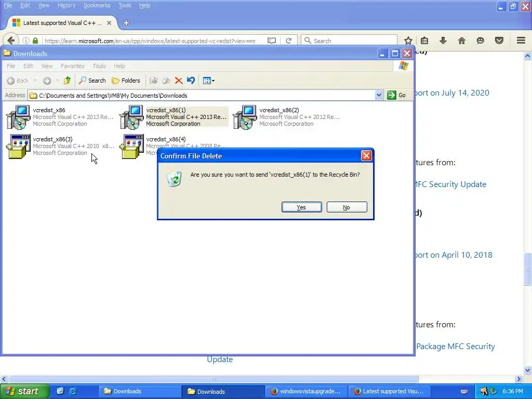Click the Go button in Explorer
Viewport: 532px width, 399px height.
396,96
